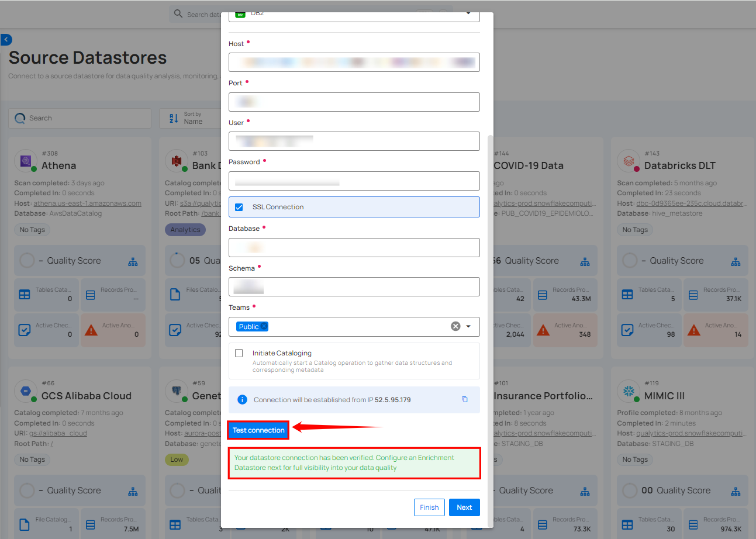Remove the Public team tag
This screenshot has height=539, width=756.
tap(264, 327)
